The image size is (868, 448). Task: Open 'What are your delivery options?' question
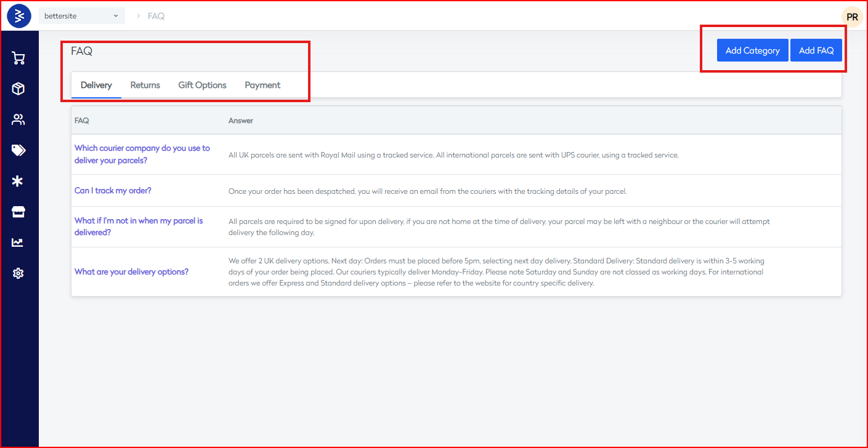click(131, 272)
